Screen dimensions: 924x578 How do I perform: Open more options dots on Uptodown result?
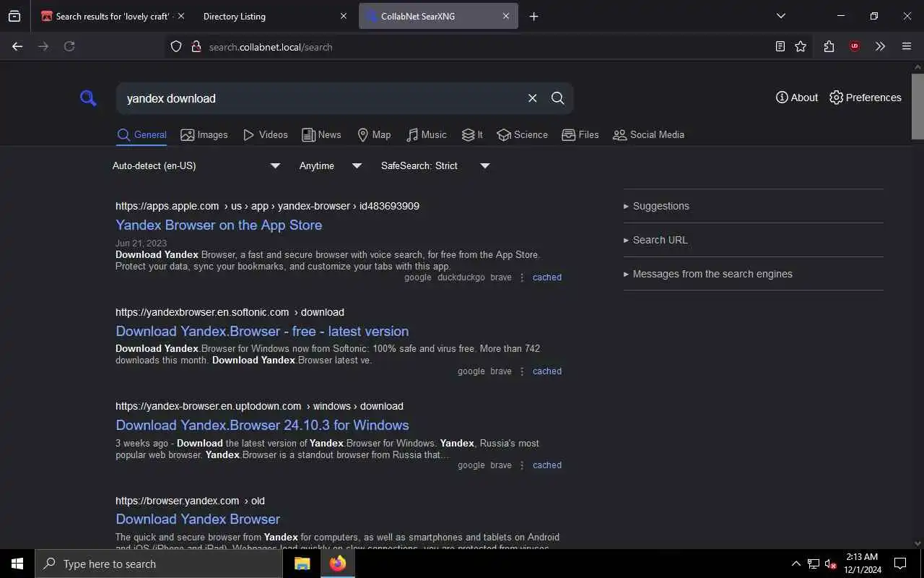(522, 465)
